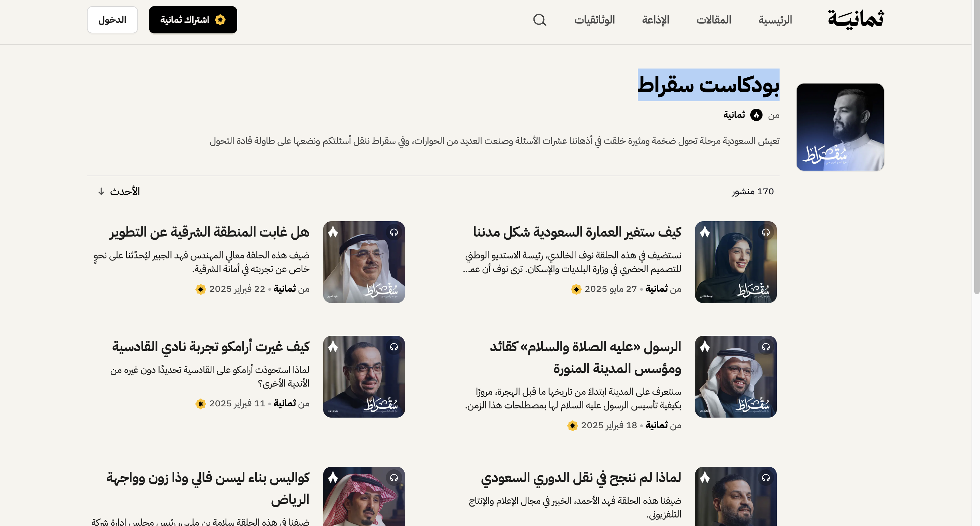Image resolution: width=980 pixels, height=526 pixels.
Task: Open the search magnifier icon
Action: tap(540, 20)
